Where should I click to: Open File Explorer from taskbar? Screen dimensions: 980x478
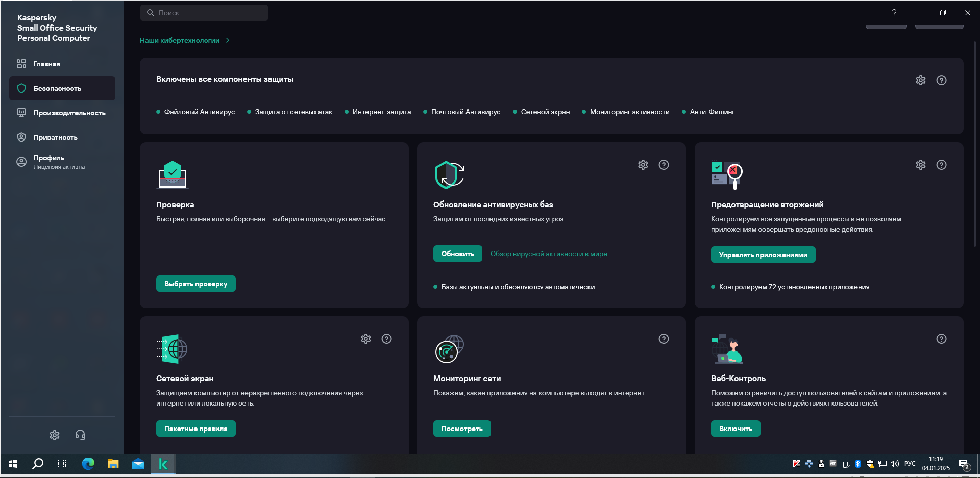pyautogui.click(x=113, y=464)
